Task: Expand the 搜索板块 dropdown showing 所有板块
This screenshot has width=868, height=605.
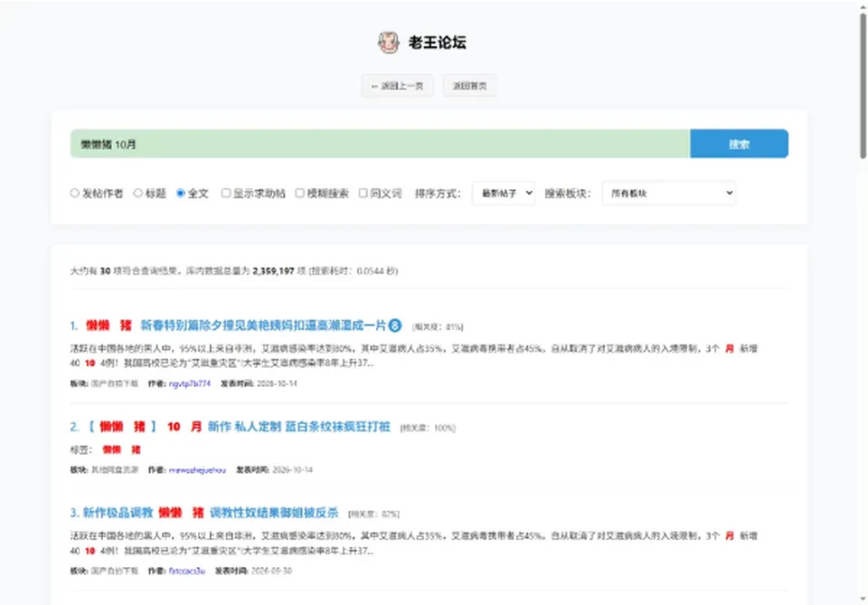Action: pyautogui.click(x=669, y=194)
